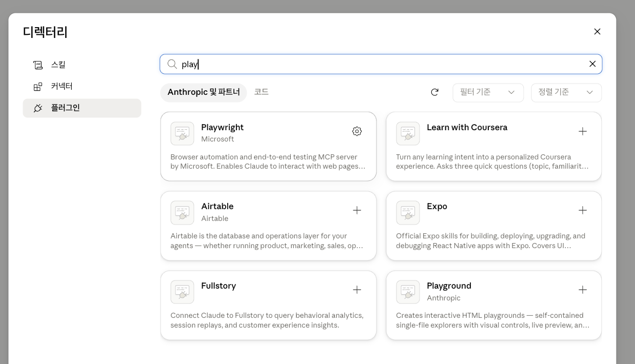Add the Playground plugin with plus icon

[583, 290]
